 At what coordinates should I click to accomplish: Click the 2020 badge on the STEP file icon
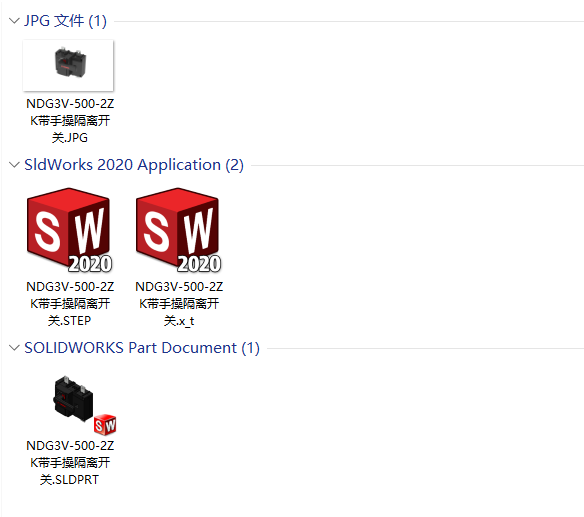(x=90, y=263)
